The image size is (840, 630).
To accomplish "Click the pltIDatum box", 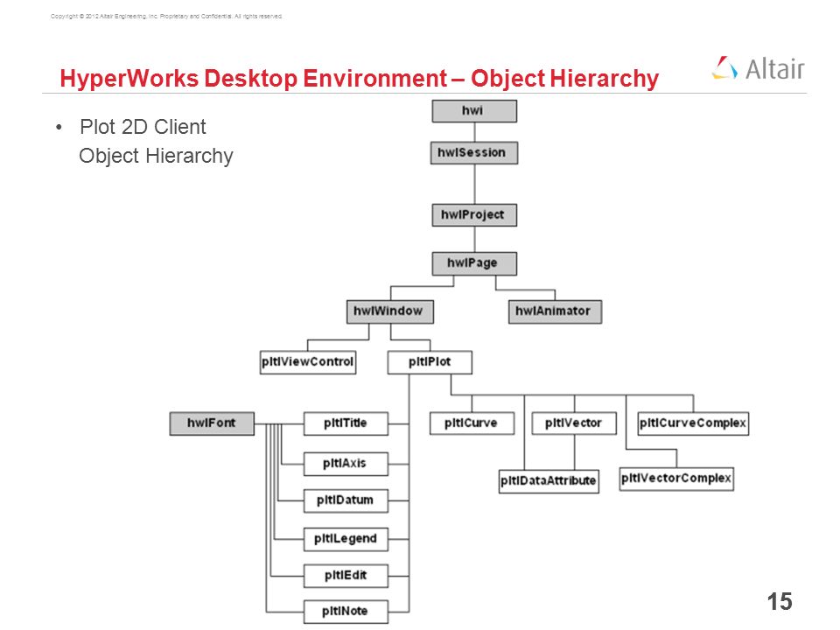I will [x=346, y=500].
